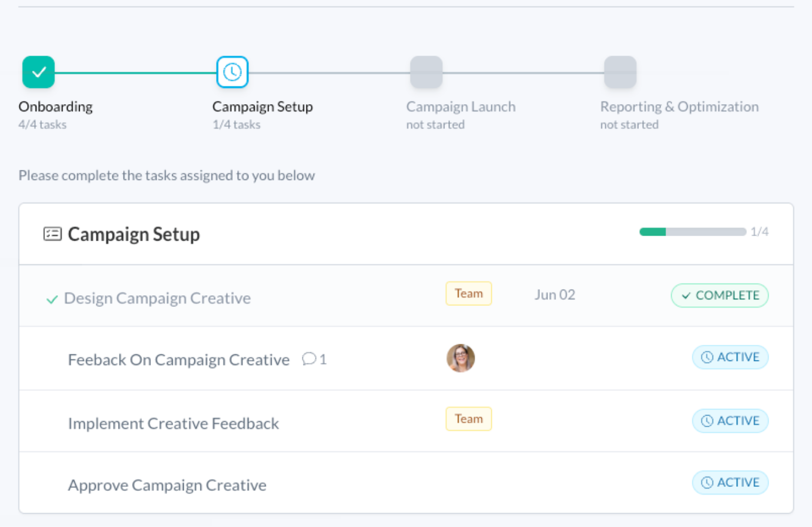Click the Campaign Setup 1/4 progress bar
Image resolution: width=812 pixels, height=527 pixels.
click(x=692, y=232)
